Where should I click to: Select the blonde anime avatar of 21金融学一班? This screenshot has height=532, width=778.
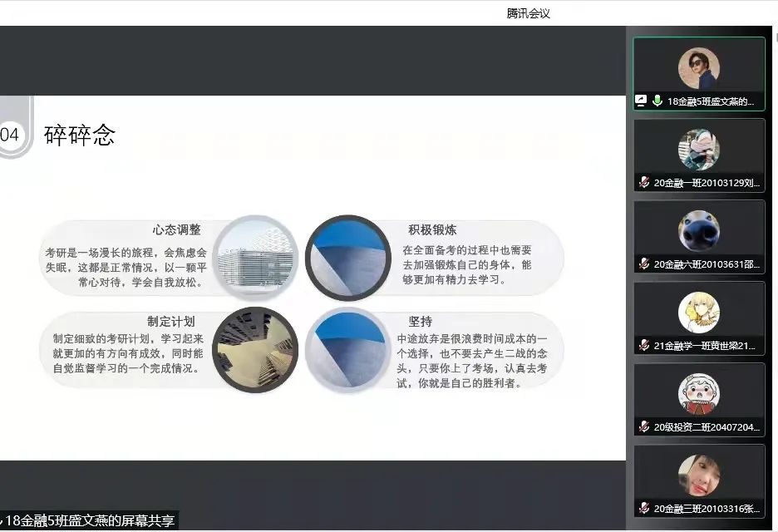[698, 313]
